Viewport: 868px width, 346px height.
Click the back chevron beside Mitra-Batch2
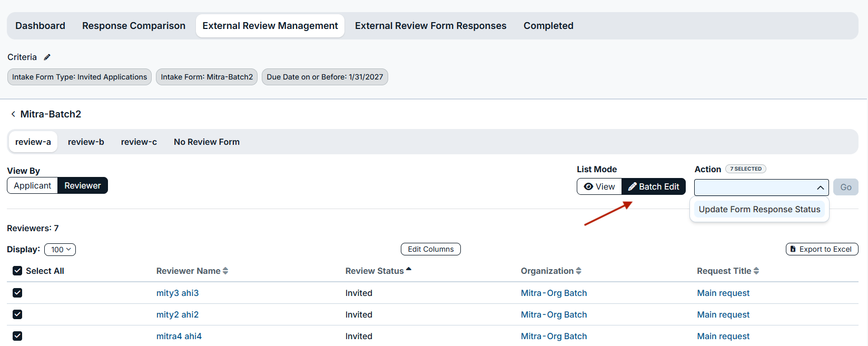[13, 114]
